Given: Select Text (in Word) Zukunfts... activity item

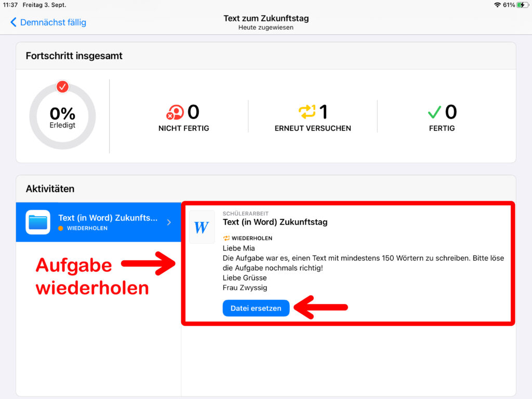Looking at the screenshot, I should click(107, 219).
